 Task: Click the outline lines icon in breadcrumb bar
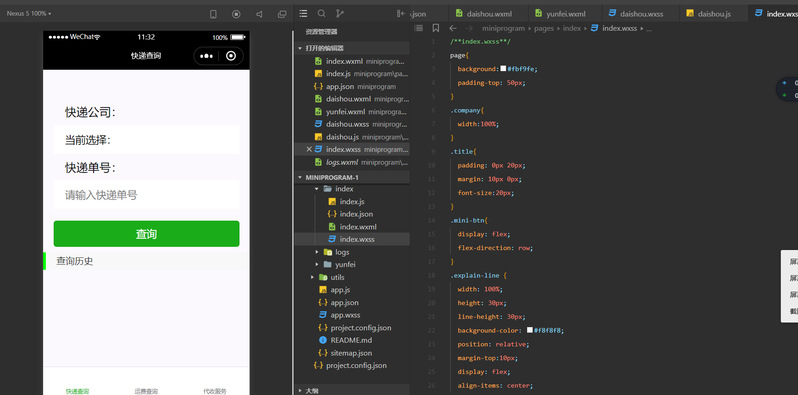pos(418,29)
